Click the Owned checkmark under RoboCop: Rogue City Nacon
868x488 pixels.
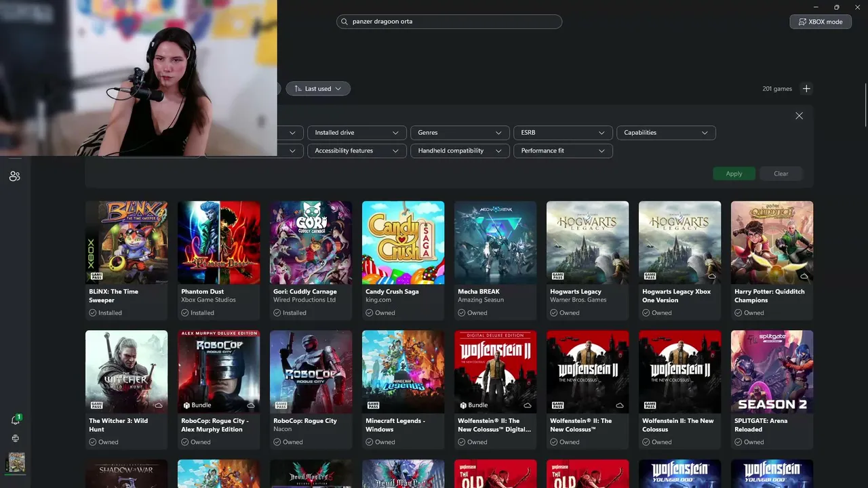pos(277,442)
